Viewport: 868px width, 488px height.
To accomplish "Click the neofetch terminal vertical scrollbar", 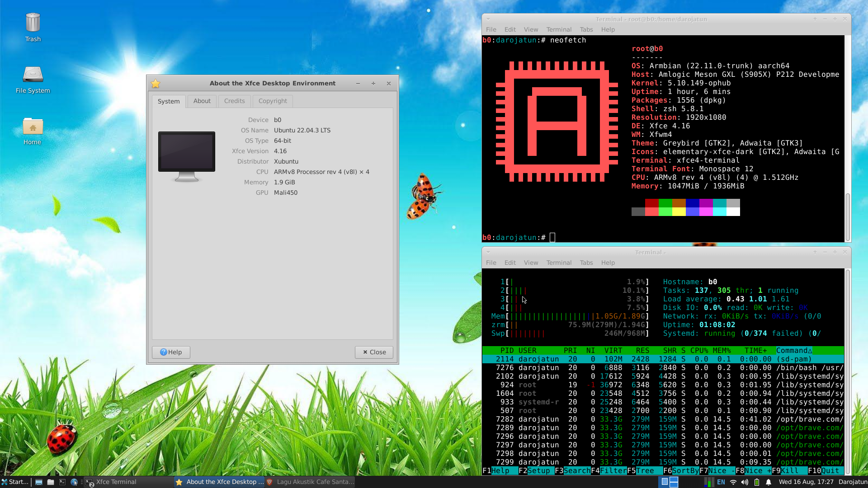I will (x=848, y=217).
